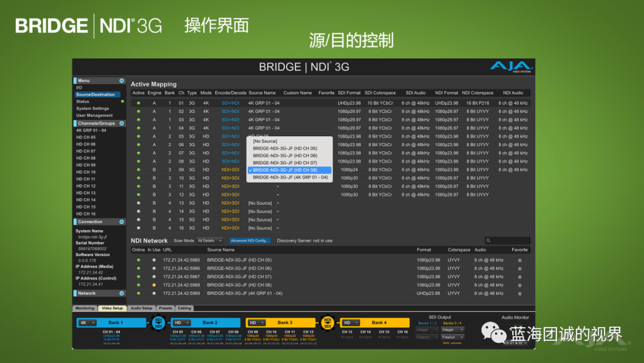Expand the Network section
The height and width of the screenshot is (363, 644).
point(122,294)
